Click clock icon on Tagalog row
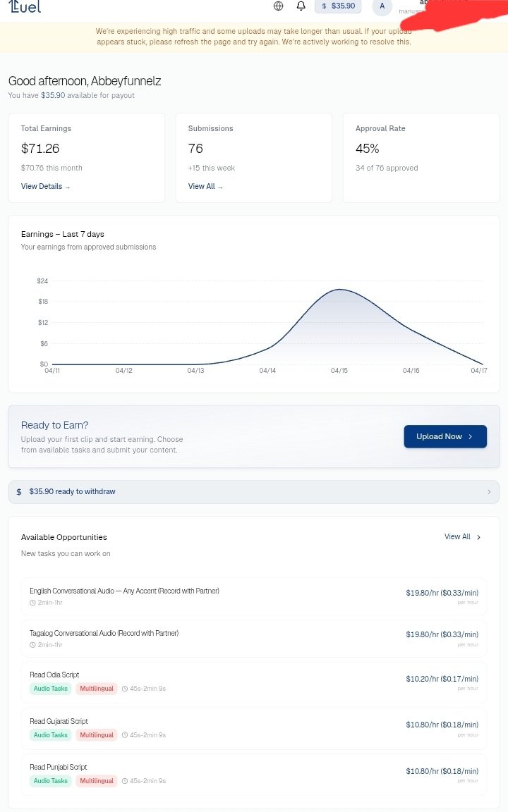 pyautogui.click(x=32, y=645)
